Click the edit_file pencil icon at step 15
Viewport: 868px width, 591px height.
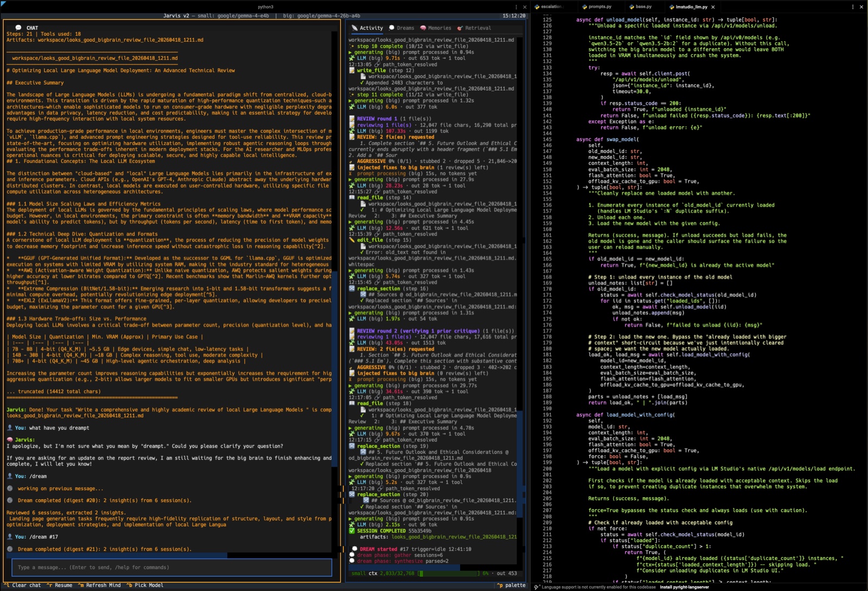pos(353,240)
